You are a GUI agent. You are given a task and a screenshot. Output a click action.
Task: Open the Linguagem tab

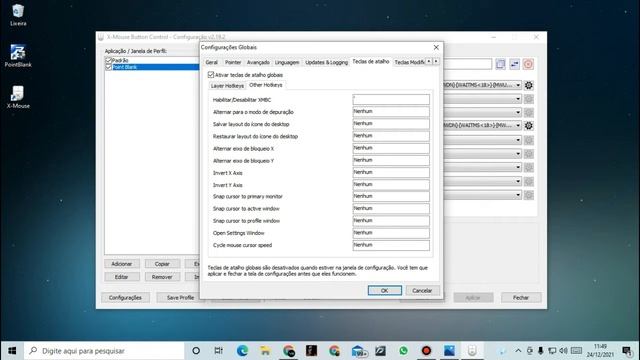point(287,62)
